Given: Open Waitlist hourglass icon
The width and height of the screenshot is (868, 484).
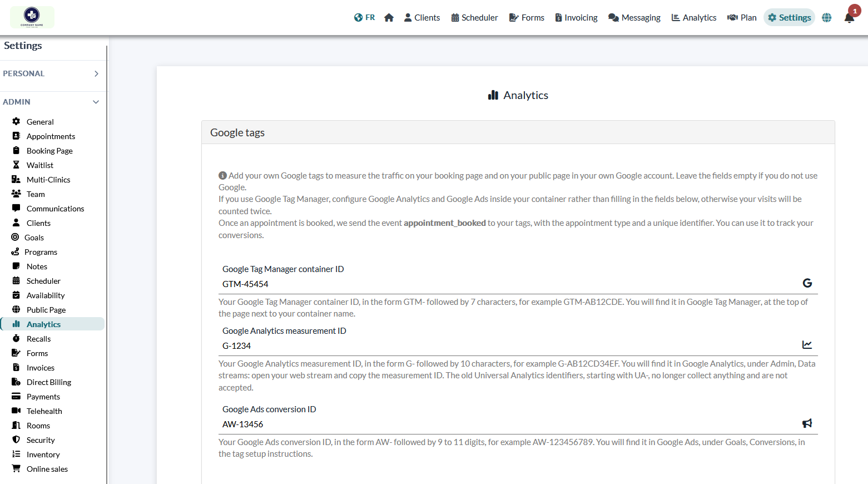Looking at the screenshot, I should coord(16,165).
